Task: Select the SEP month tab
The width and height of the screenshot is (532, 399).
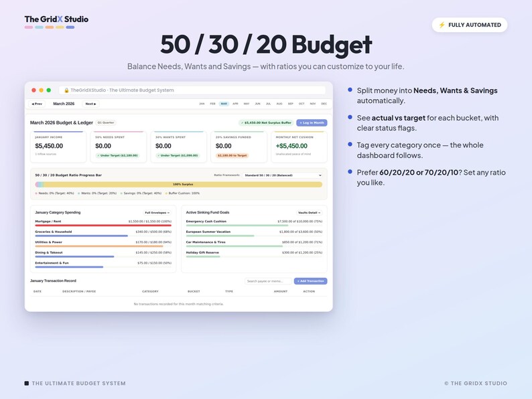Action: click(290, 104)
